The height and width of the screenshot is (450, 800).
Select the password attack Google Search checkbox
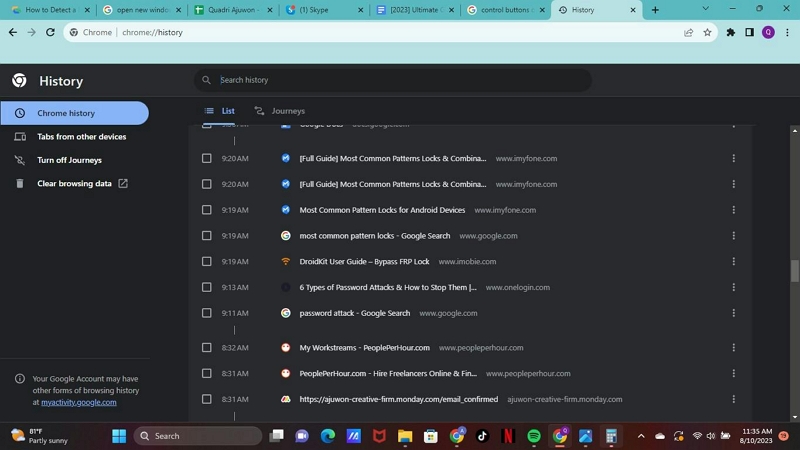click(207, 313)
